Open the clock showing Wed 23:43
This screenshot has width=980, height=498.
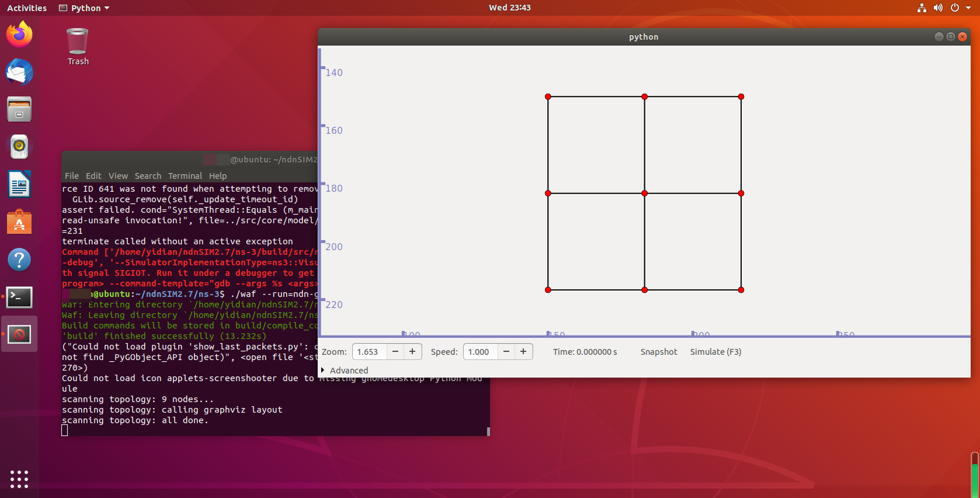pyautogui.click(x=510, y=8)
